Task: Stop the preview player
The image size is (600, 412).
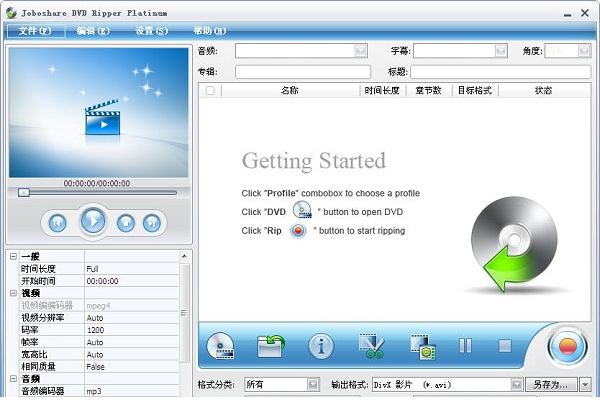Action: [x=126, y=223]
